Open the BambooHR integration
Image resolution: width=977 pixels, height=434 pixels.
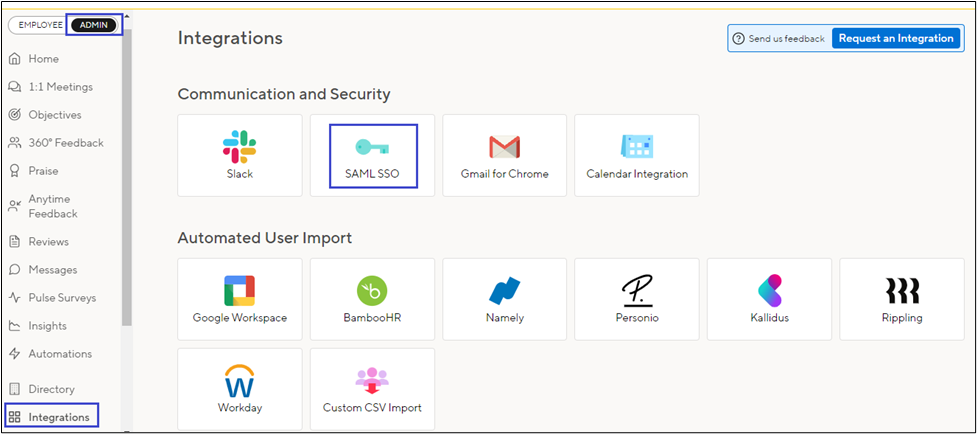point(372,298)
